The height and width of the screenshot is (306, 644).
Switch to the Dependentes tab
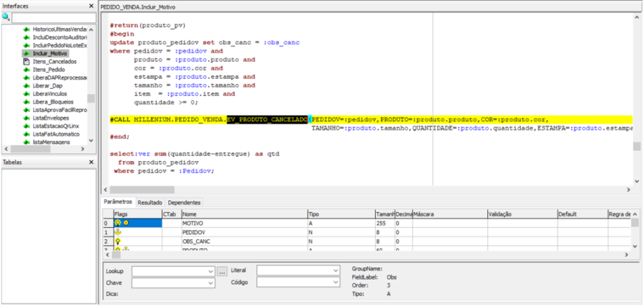coord(184,203)
